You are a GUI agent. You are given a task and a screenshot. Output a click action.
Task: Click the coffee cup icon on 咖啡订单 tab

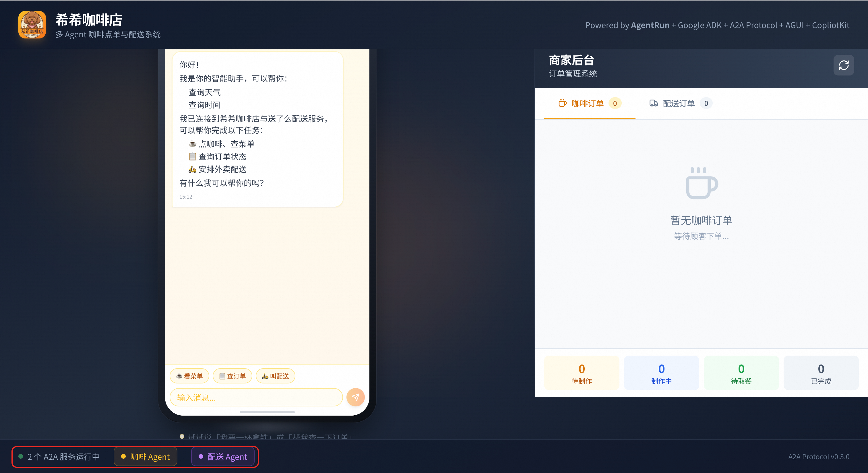562,103
